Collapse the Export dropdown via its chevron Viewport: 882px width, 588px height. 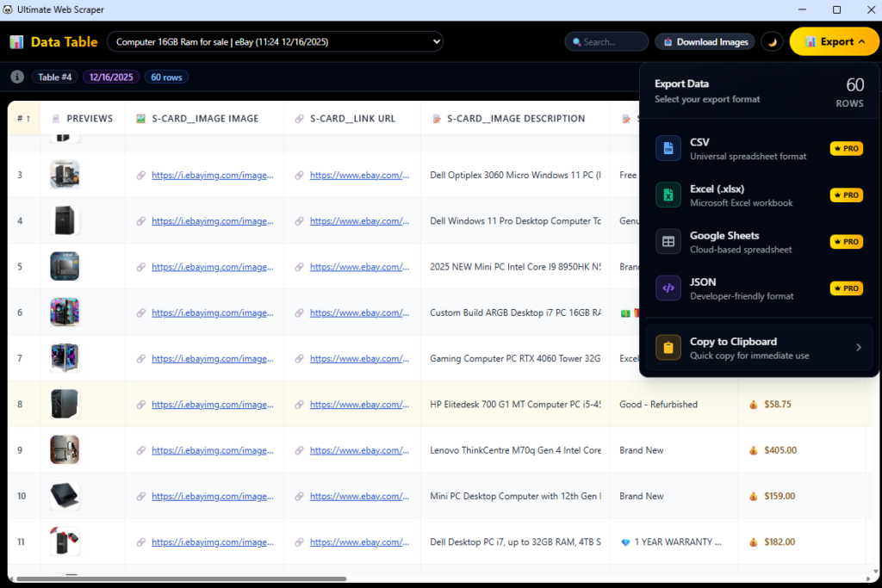tap(860, 40)
